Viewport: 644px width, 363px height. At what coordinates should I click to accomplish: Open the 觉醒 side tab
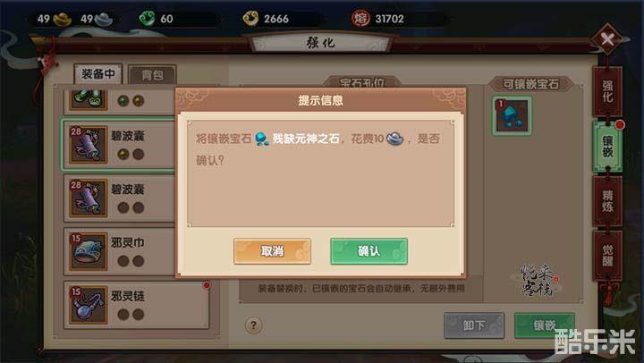point(607,256)
